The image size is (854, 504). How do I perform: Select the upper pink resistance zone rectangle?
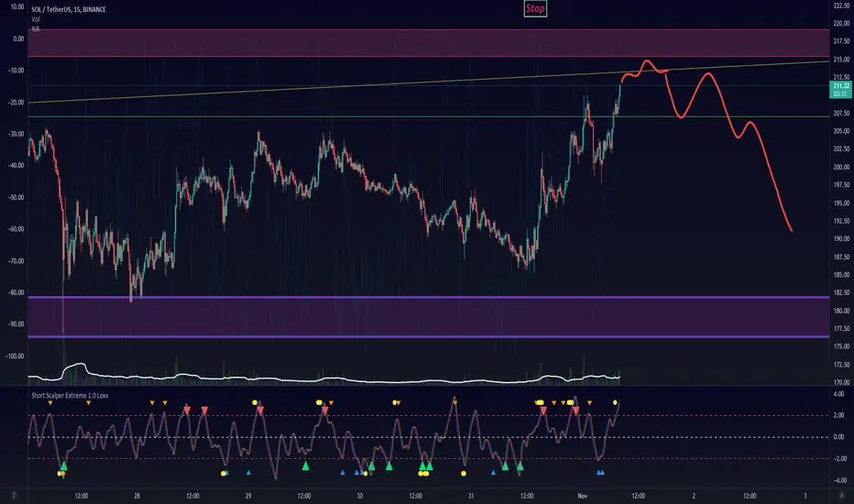click(x=428, y=43)
